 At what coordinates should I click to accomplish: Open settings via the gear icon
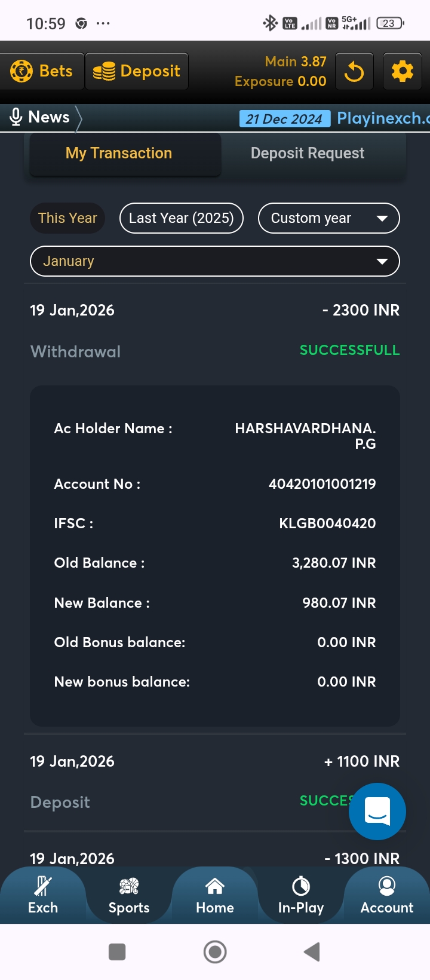click(402, 72)
